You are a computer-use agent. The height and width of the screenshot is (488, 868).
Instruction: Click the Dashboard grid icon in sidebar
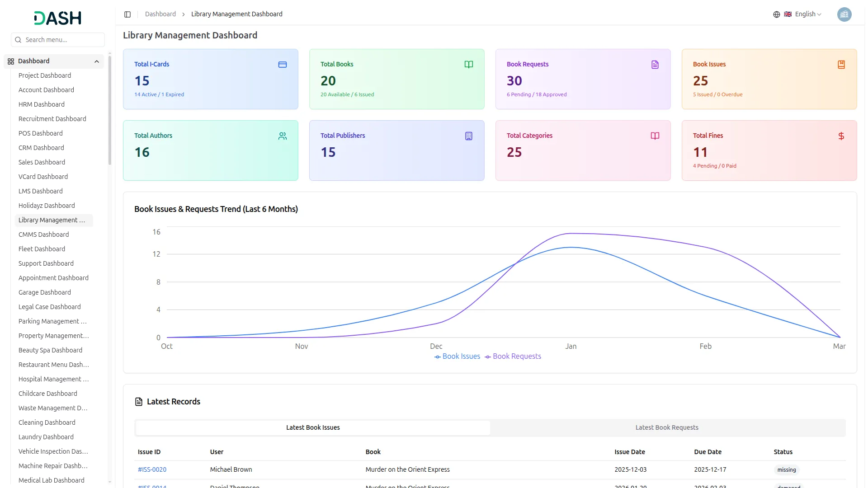coord(11,61)
